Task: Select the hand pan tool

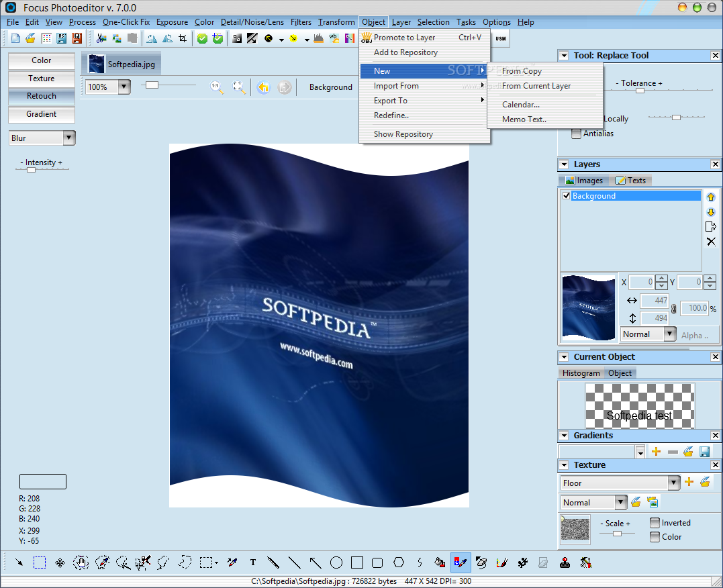Action: (x=81, y=562)
